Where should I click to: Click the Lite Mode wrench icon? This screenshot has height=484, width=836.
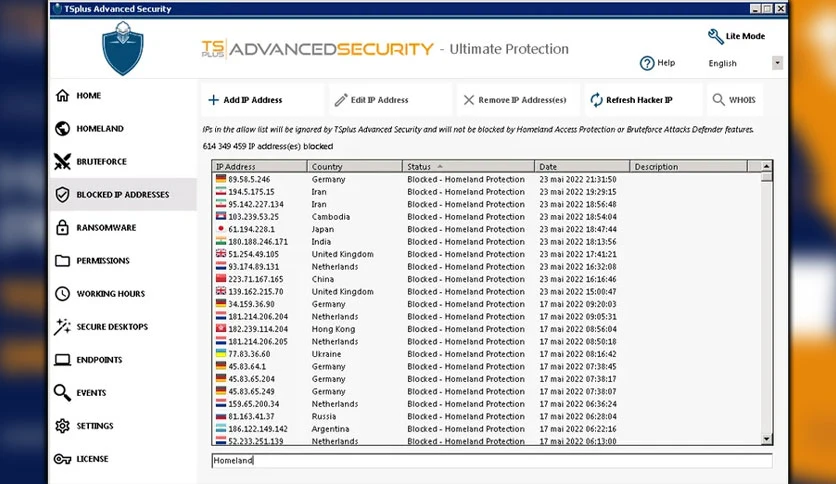[715, 36]
